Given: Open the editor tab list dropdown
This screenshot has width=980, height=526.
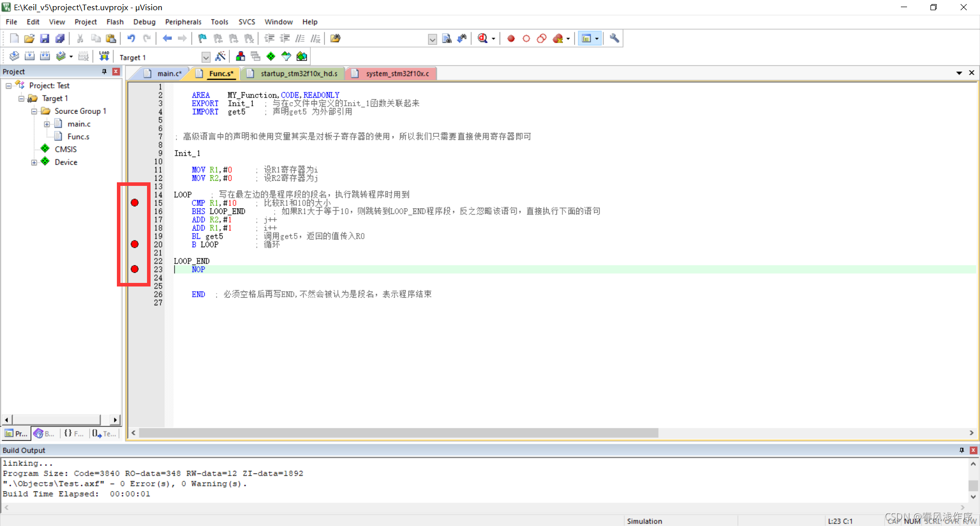Looking at the screenshot, I should pos(959,73).
